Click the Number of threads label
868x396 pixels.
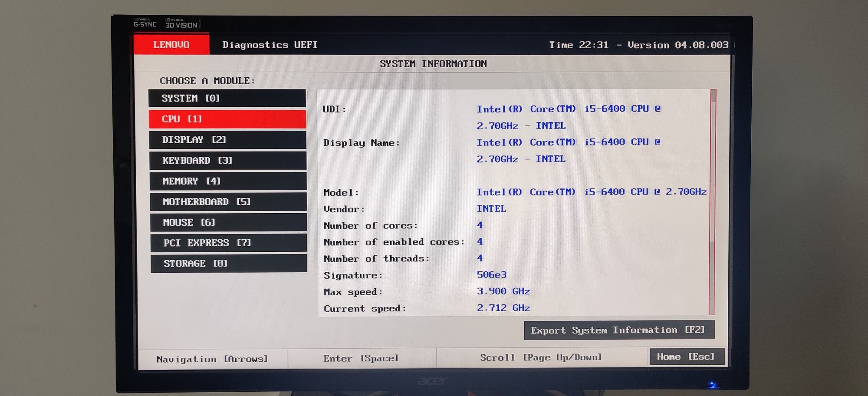point(377,259)
